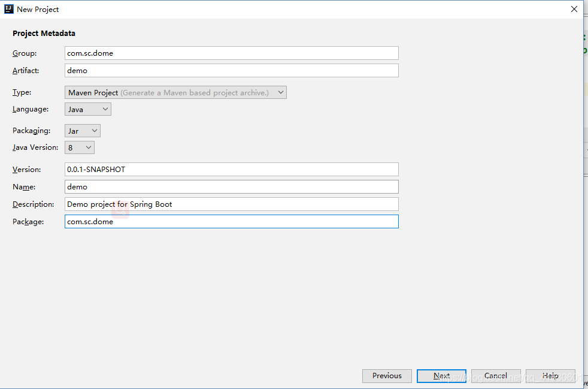Click the Group: label
Image resolution: width=588 pixels, height=389 pixels.
pos(25,53)
